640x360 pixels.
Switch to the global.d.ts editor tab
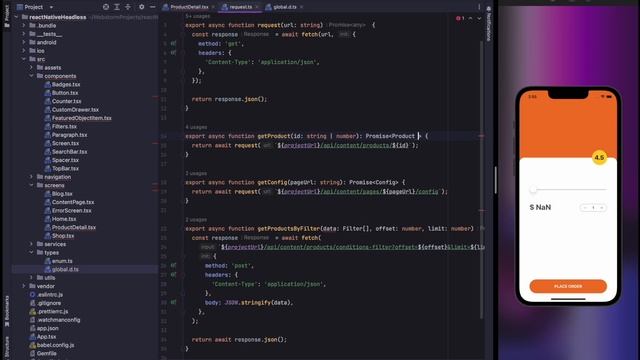coord(284,7)
